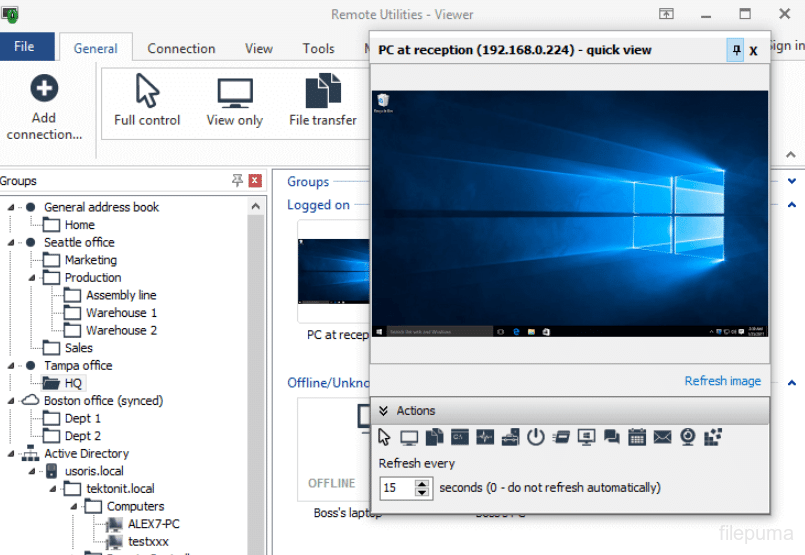This screenshot has height=555, width=805.
Task: Collapse the Computers folder node
Action: (x=74, y=507)
